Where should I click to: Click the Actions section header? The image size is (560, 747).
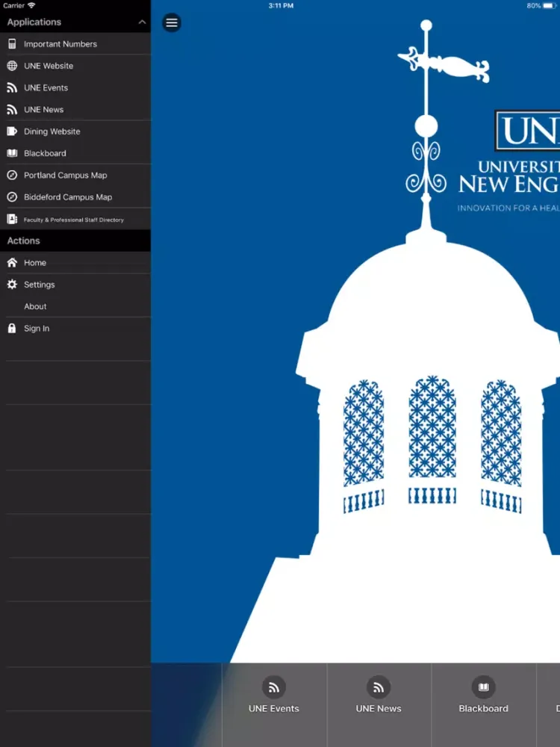(75, 241)
